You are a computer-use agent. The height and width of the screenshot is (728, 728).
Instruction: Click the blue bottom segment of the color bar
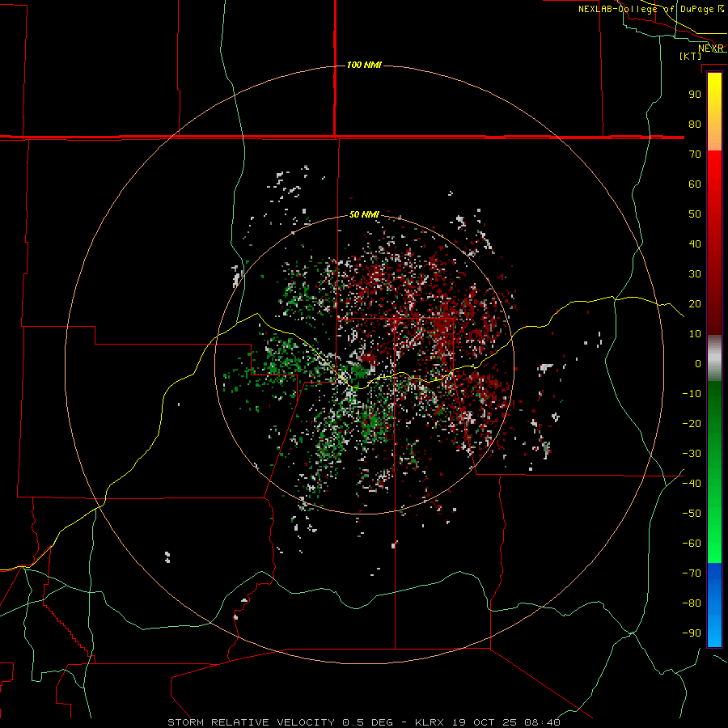(714, 605)
